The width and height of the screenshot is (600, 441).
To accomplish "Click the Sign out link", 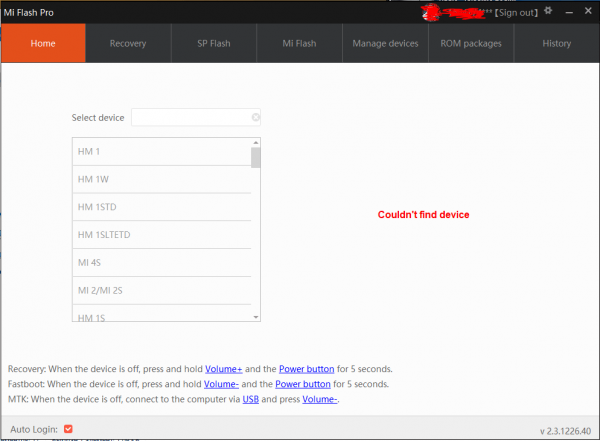I will (x=516, y=13).
